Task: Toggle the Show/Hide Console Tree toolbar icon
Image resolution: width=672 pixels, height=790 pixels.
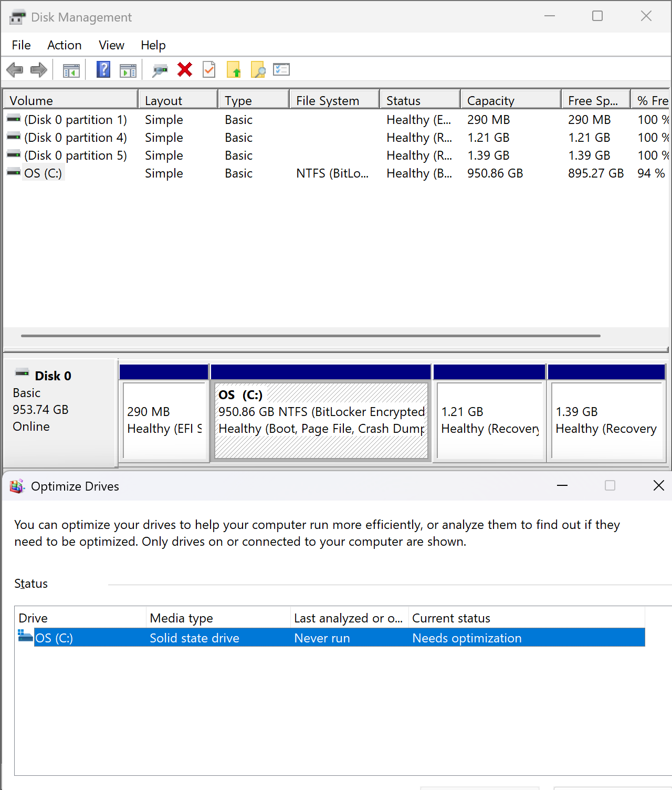Action: click(71, 70)
